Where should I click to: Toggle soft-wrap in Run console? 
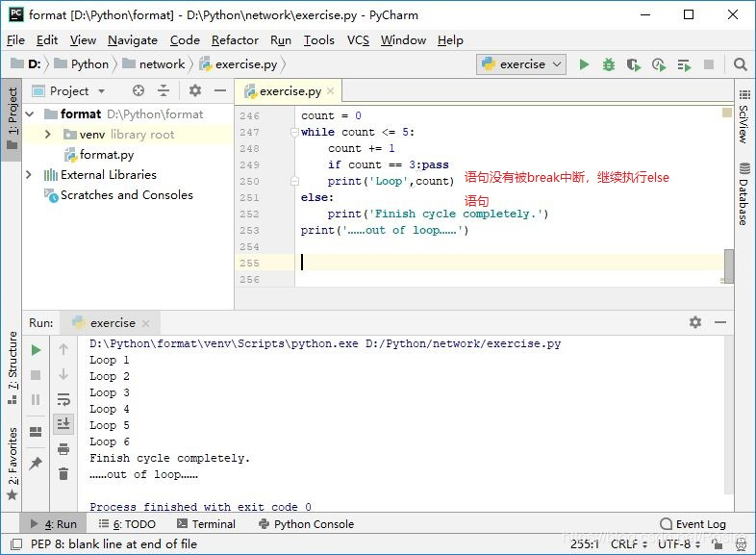(63, 399)
